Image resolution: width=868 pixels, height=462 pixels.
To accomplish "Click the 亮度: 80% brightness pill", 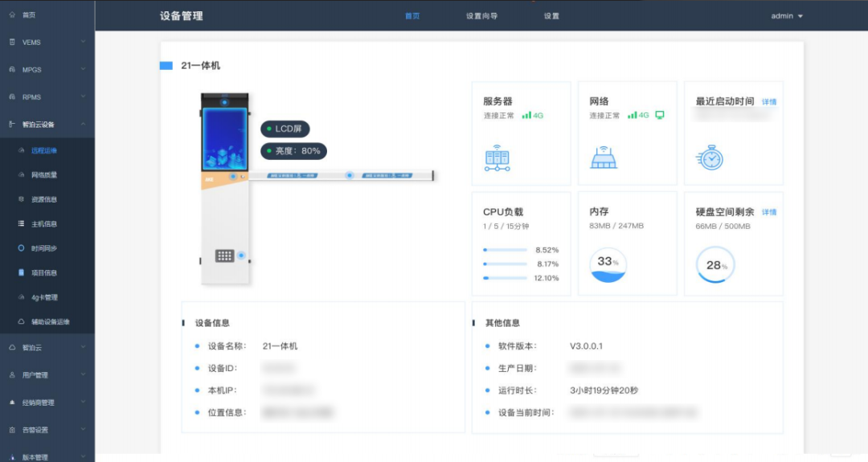I will click(294, 151).
